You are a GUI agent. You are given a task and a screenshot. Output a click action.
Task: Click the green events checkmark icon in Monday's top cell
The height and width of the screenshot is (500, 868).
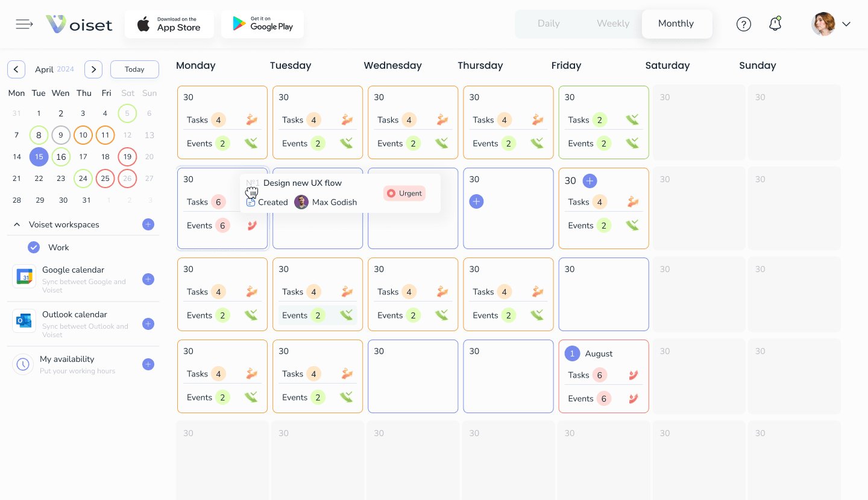(x=251, y=143)
